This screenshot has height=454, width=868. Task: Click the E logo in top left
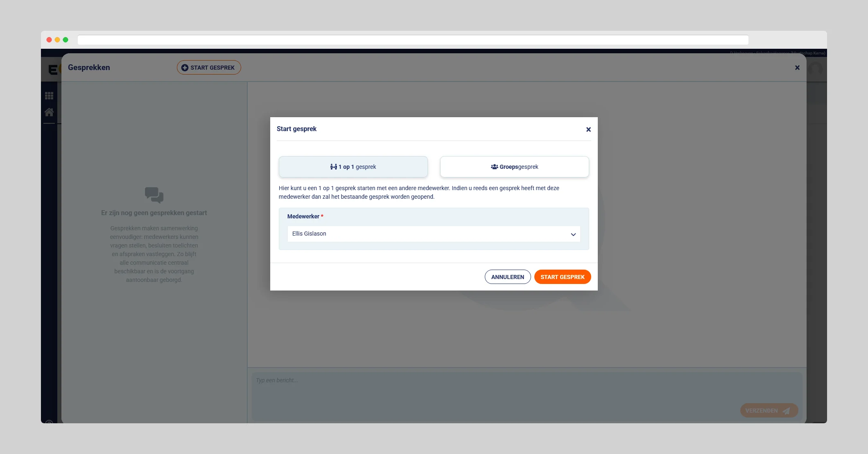(53, 70)
